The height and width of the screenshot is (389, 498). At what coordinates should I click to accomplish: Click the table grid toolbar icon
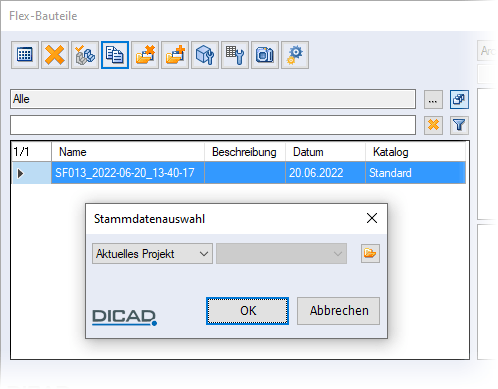pos(25,55)
